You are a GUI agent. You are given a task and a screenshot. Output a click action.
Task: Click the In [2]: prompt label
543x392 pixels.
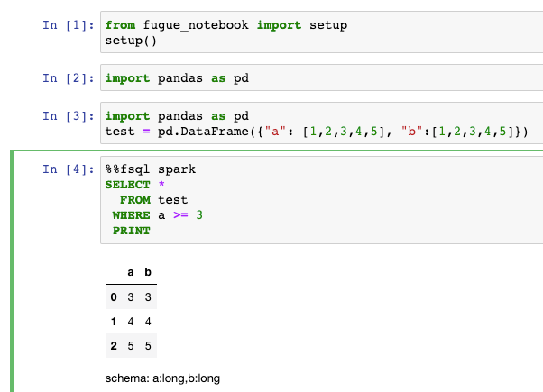(x=69, y=78)
